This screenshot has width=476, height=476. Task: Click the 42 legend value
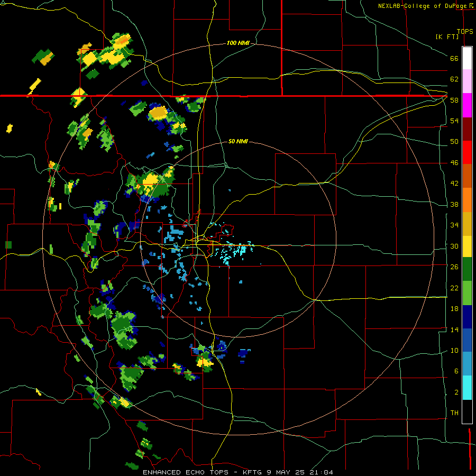pos(454,184)
